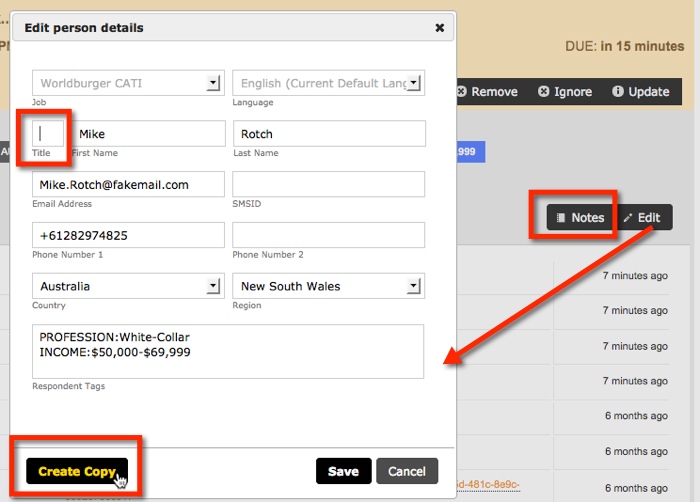Open the Country dropdown Australia
700x502 pixels.
pos(128,286)
